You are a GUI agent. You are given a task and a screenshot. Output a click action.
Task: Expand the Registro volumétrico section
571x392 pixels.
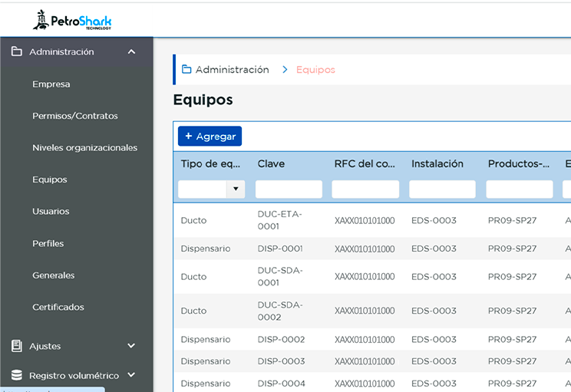click(x=131, y=375)
